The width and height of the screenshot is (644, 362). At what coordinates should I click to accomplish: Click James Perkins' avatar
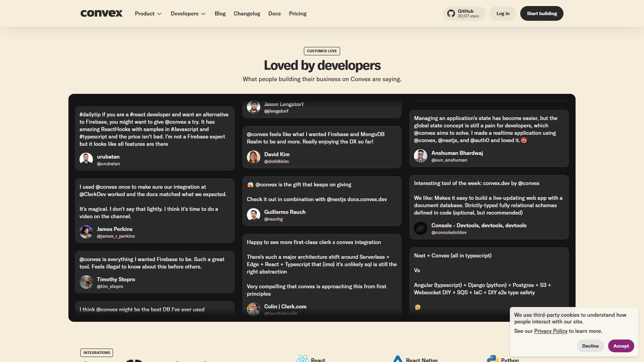(x=86, y=232)
